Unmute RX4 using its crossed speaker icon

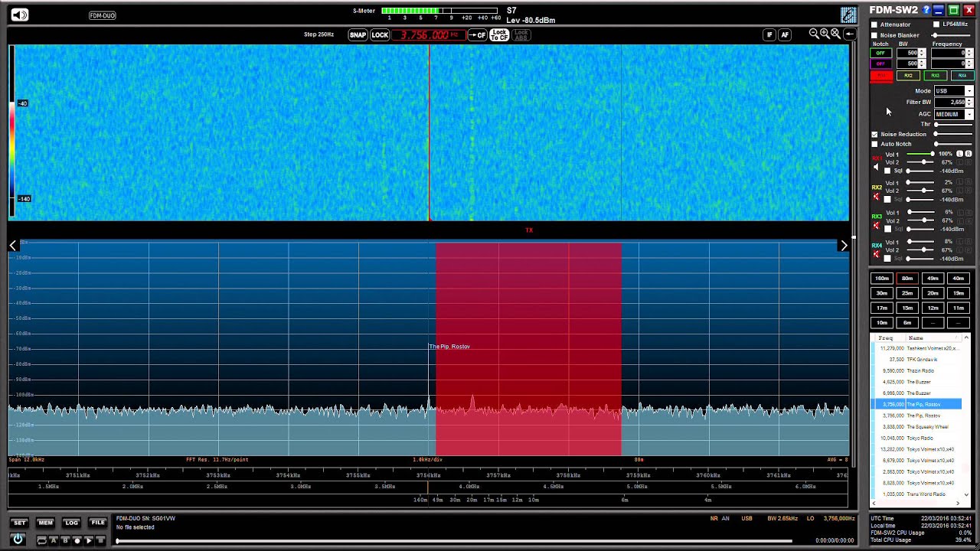click(877, 254)
